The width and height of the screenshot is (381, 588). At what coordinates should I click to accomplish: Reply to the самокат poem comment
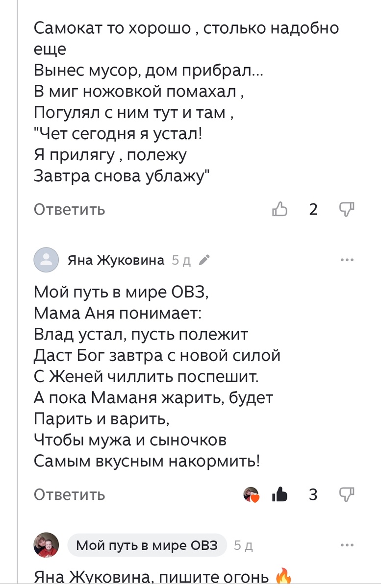pos(69,209)
